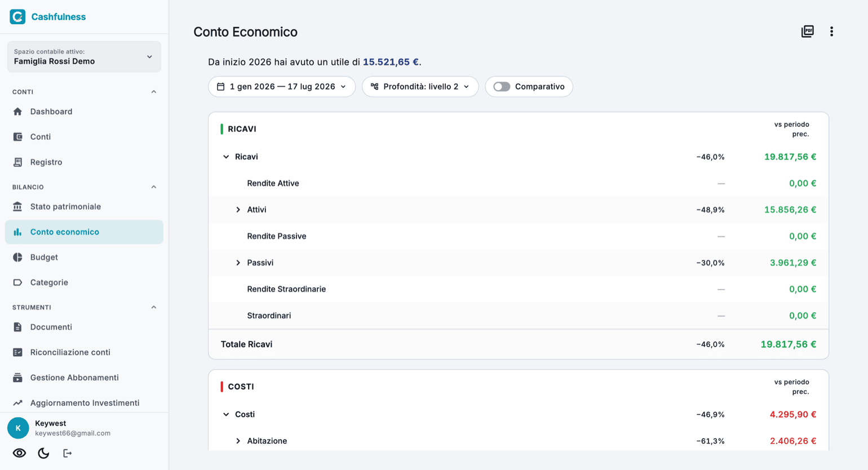The width and height of the screenshot is (868, 470).
Task: Click the Categorie label icon
Action: coord(17,282)
